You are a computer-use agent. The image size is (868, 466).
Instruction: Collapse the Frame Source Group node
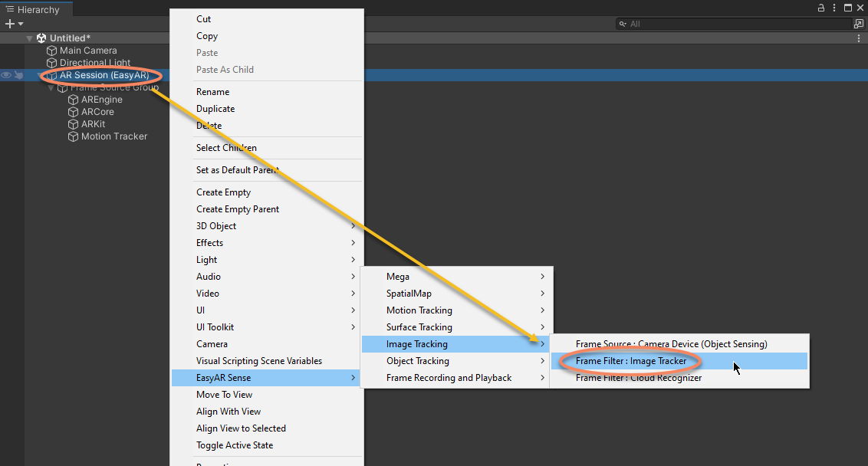[x=51, y=87]
